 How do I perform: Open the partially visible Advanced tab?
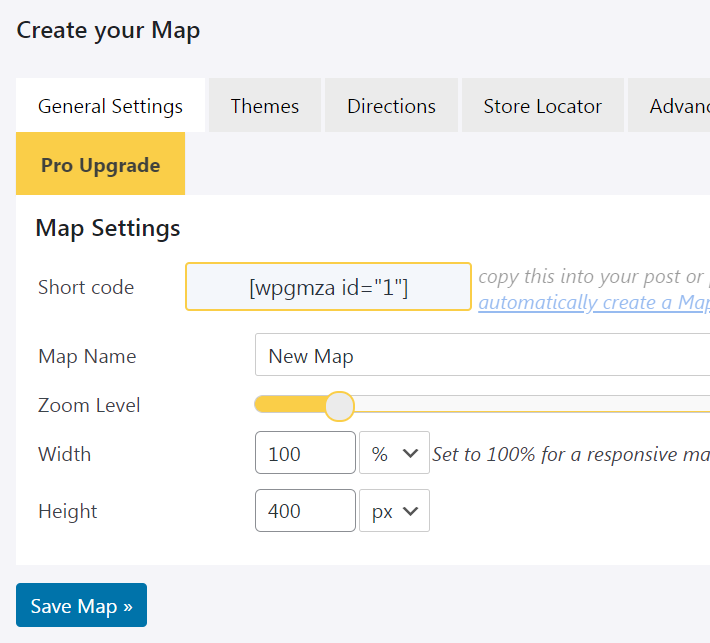669,105
